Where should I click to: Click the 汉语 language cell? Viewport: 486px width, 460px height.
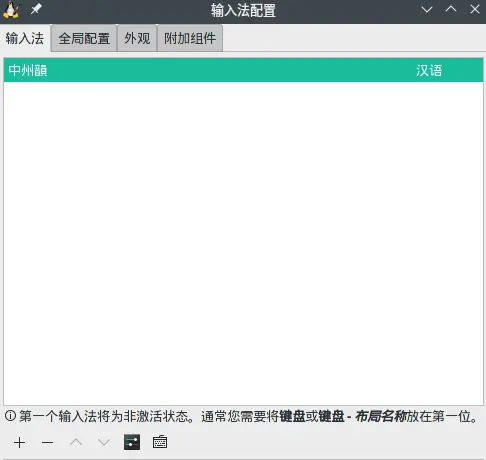click(429, 70)
